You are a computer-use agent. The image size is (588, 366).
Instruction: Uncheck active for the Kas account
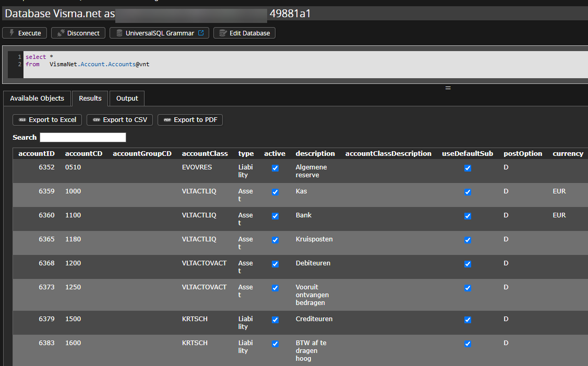(x=275, y=192)
